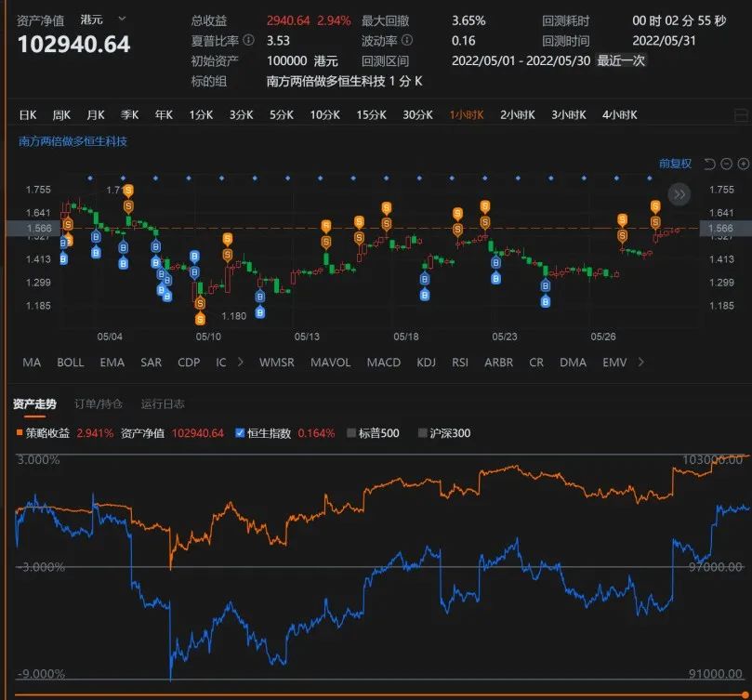Select the zoom out icon on the chart
752x700 pixels.
click(726, 164)
